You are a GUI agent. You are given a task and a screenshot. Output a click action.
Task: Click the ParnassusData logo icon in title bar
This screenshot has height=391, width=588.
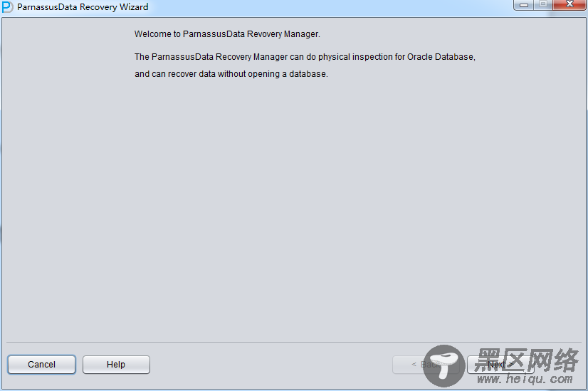click(8, 7)
